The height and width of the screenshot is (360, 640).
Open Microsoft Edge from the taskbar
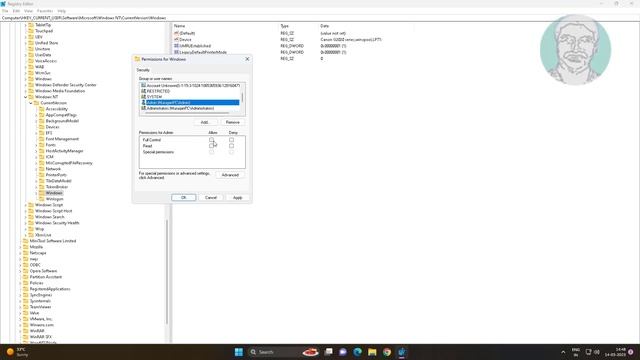point(358,352)
